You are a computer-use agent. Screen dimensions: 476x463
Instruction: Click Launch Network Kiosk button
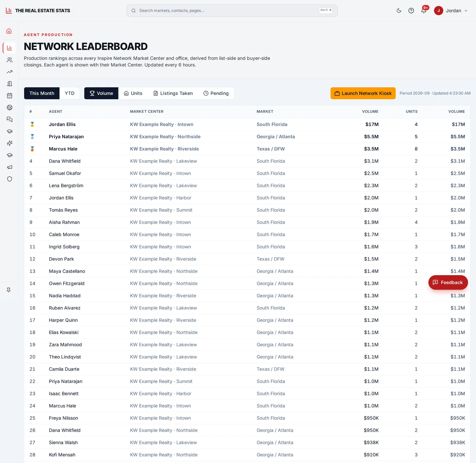(x=363, y=93)
